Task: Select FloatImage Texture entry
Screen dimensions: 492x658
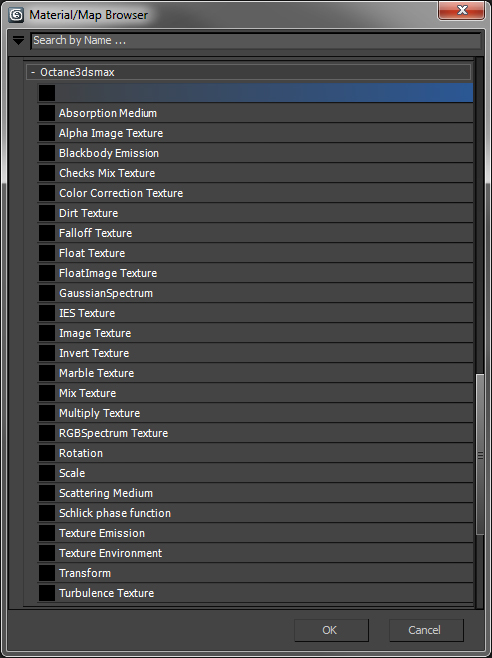Action: click(255, 273)
